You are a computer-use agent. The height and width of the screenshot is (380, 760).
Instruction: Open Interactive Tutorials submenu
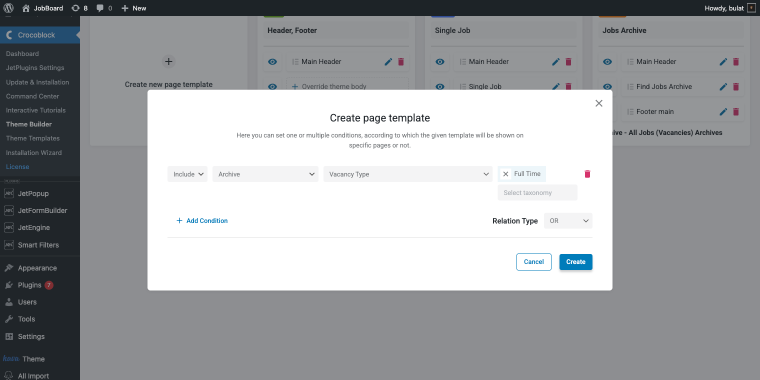click(35, 111)
